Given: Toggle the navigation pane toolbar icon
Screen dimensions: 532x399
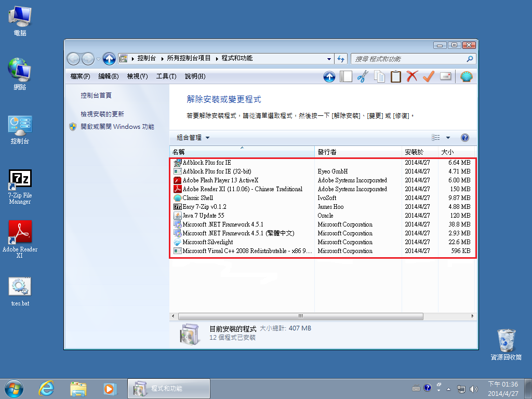Looking at the screenshot, I should tap(345, 76).
